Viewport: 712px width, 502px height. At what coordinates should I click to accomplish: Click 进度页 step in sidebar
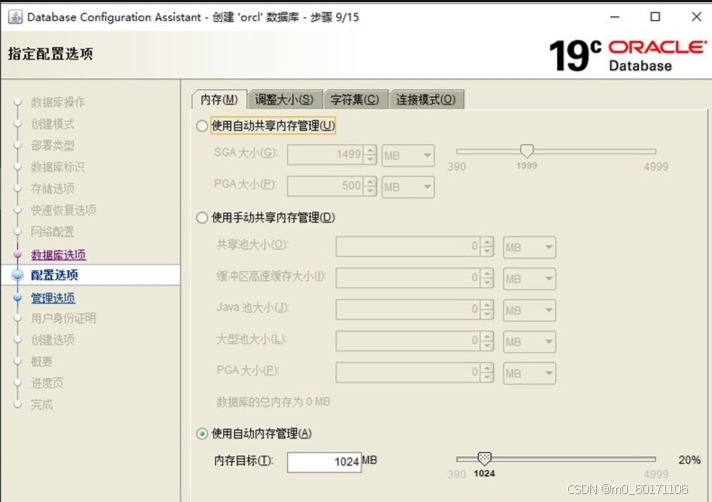pyautogui.click(x=47, y=383)
